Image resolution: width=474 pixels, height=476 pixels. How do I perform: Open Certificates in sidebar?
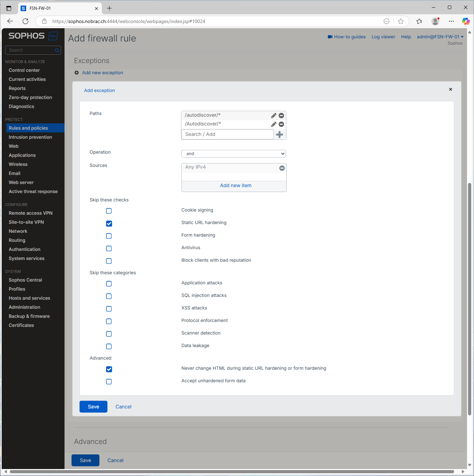[x=21, y=325]
